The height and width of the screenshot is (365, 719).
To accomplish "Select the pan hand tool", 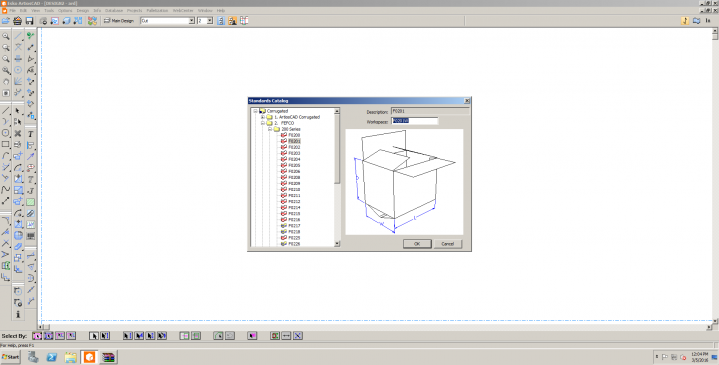I will point(6,82).
